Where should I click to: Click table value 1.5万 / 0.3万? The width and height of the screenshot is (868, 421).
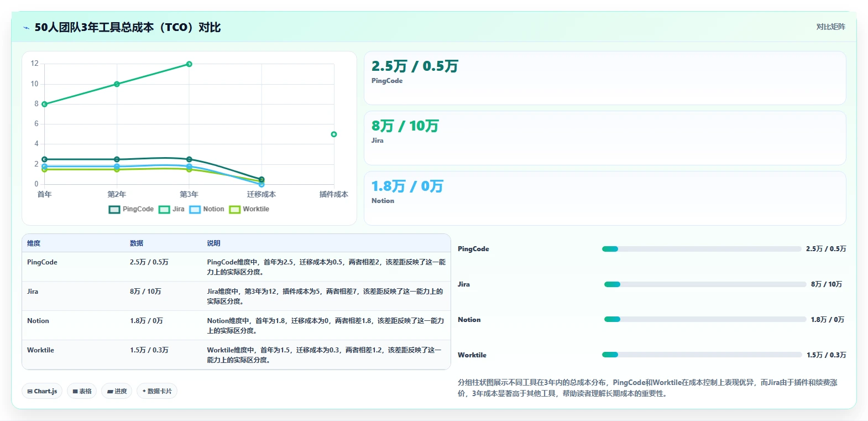(149, 350)
